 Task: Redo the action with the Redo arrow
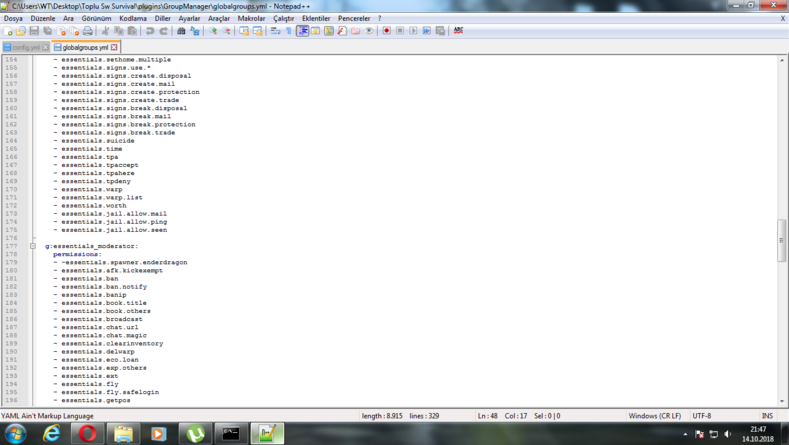pyautogui.click(x=164, y=31)
